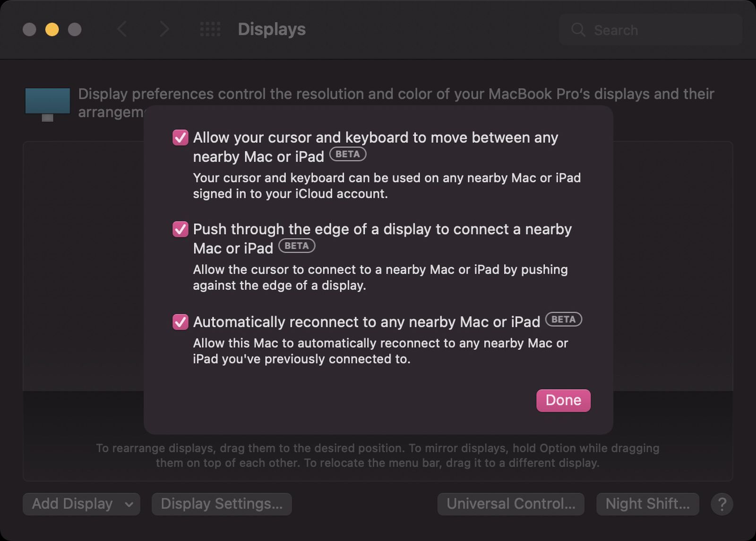This screenshot has width=756, height=541.
Task: Click the yellow minimize window button
Action: (52, 29)
